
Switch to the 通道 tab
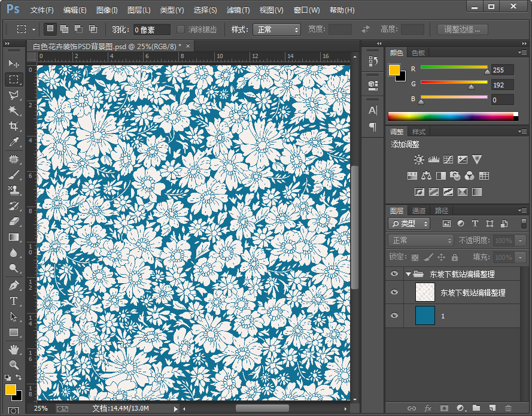tap(419, 211)
